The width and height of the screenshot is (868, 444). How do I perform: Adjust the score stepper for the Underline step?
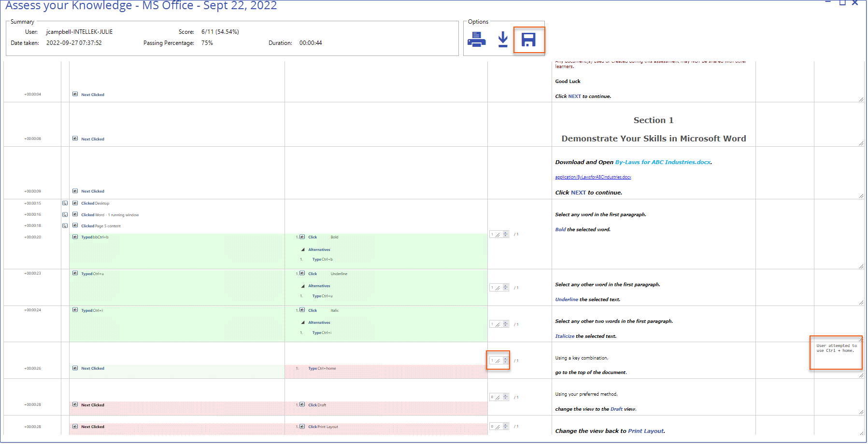(506, 288)
